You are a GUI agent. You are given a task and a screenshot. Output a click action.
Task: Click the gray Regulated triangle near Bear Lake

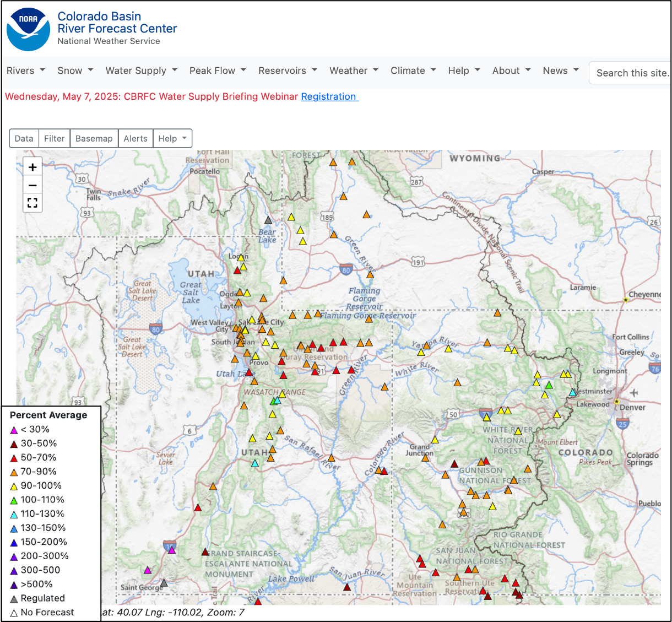click(x=268, y=220)
